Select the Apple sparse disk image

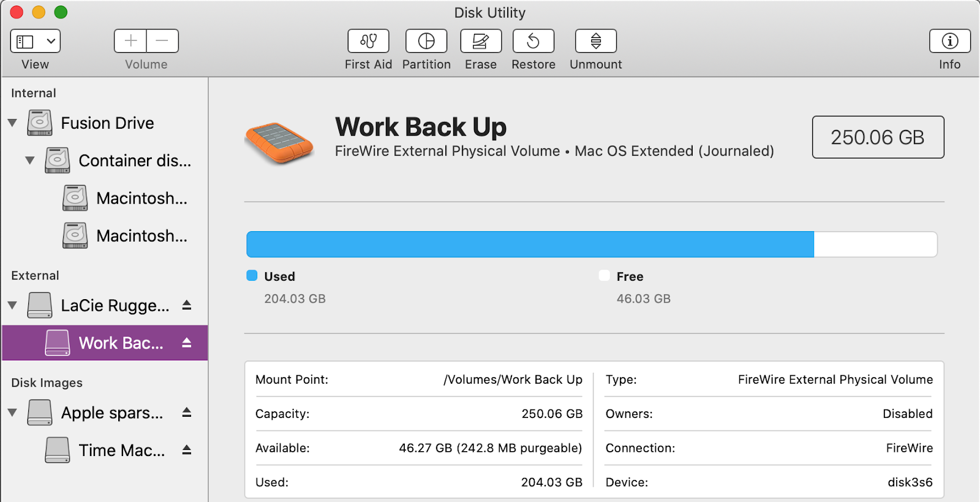[105, 413]
